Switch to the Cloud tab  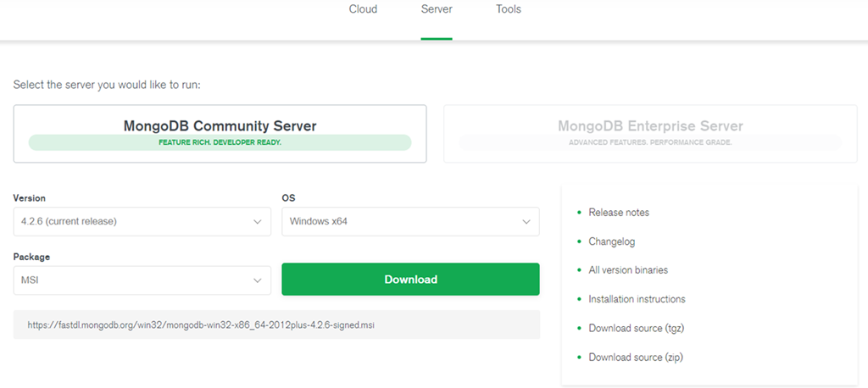click(363, 10)
